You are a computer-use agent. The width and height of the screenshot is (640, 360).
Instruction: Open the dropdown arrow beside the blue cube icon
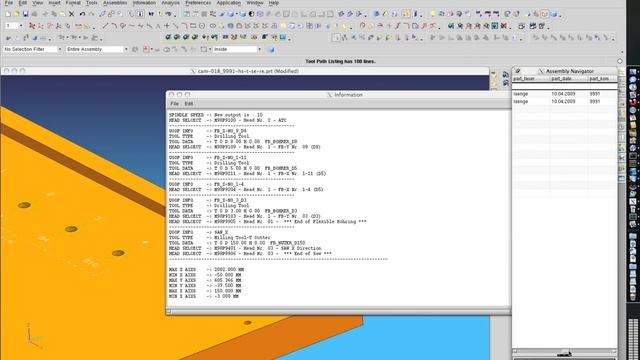click(x=236, y=14)
